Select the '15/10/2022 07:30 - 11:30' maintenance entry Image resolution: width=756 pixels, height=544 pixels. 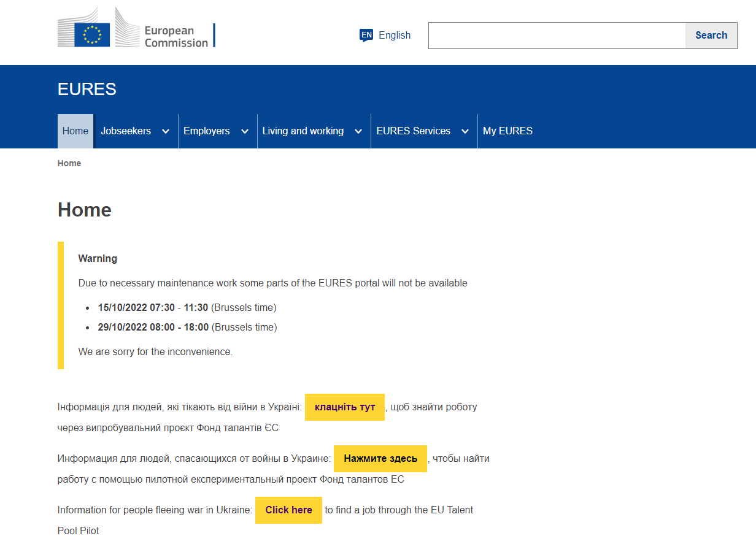tap(187, 308)
